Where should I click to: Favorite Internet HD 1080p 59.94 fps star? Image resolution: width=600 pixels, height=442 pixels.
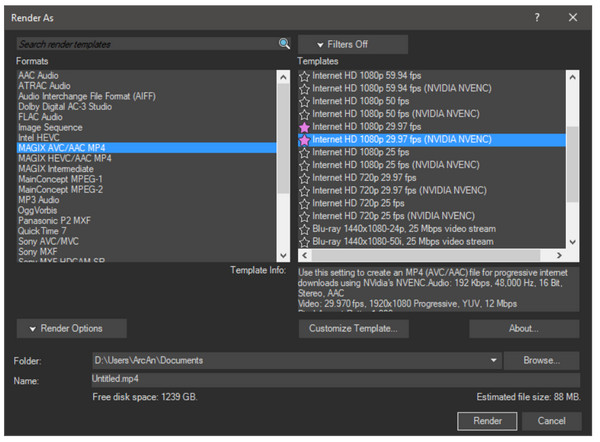(304, 76)
